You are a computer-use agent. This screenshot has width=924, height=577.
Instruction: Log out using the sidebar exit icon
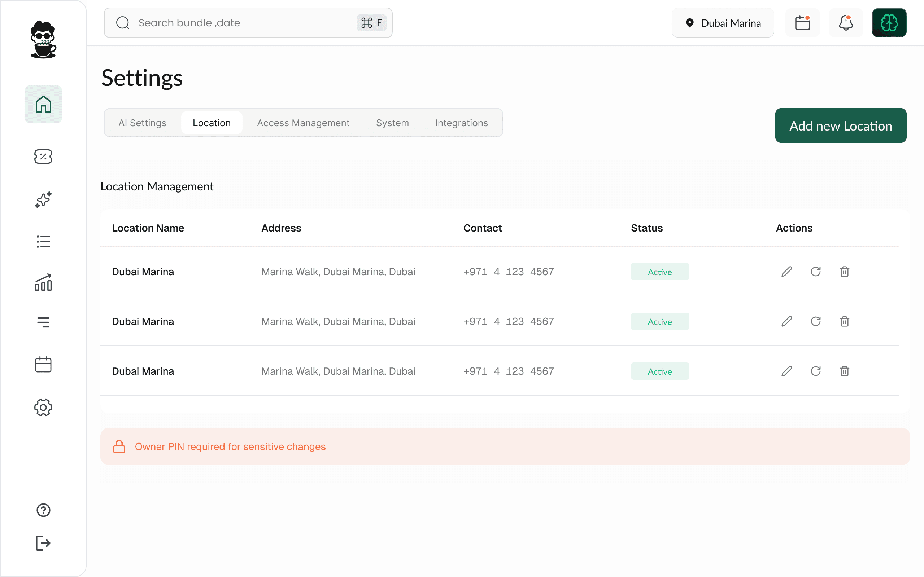[x=43, y=543]
